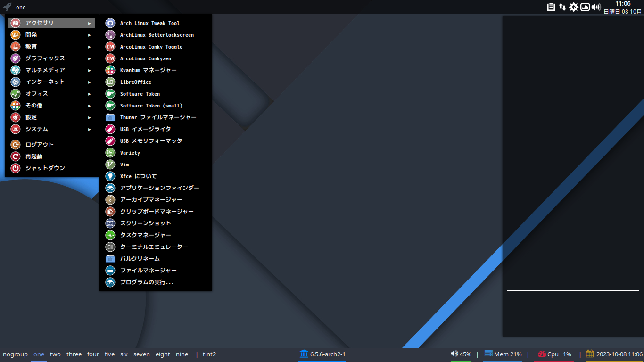This screenshot has height=362, width=644.
Task: Click the nogroup label in bottom bar
Action: tap(15, 354)
